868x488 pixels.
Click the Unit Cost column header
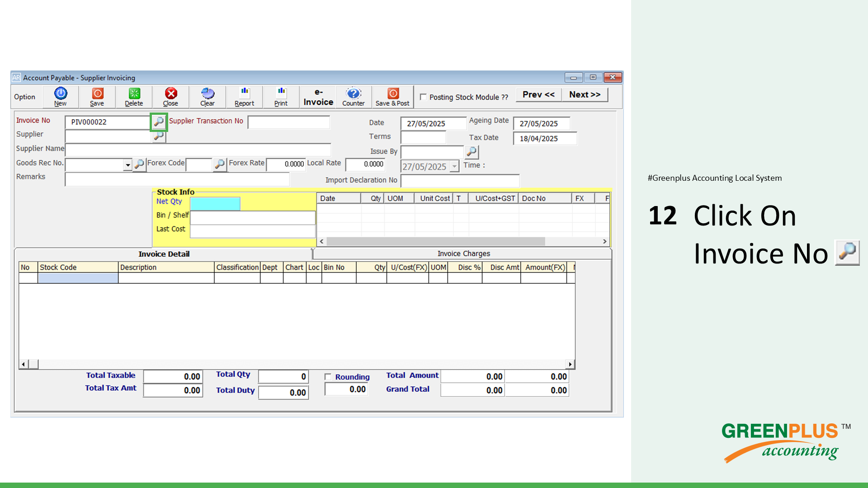coord(434,198)
